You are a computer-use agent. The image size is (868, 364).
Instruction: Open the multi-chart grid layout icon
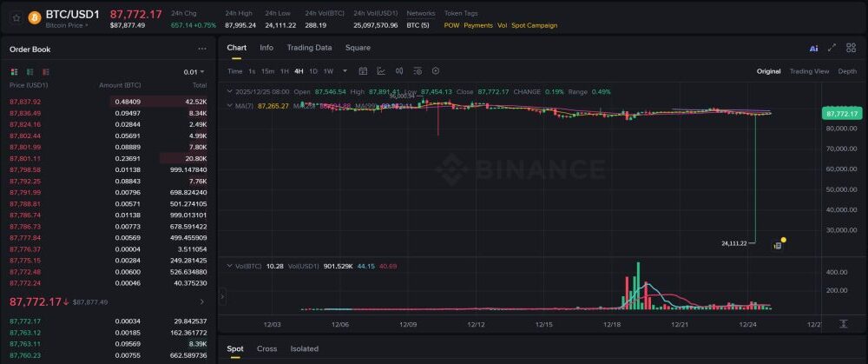pos(852,48)
